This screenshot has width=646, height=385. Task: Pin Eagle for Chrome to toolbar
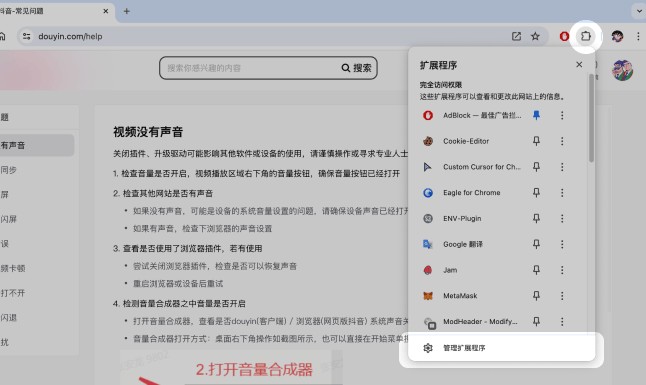[x=536, y=192]
